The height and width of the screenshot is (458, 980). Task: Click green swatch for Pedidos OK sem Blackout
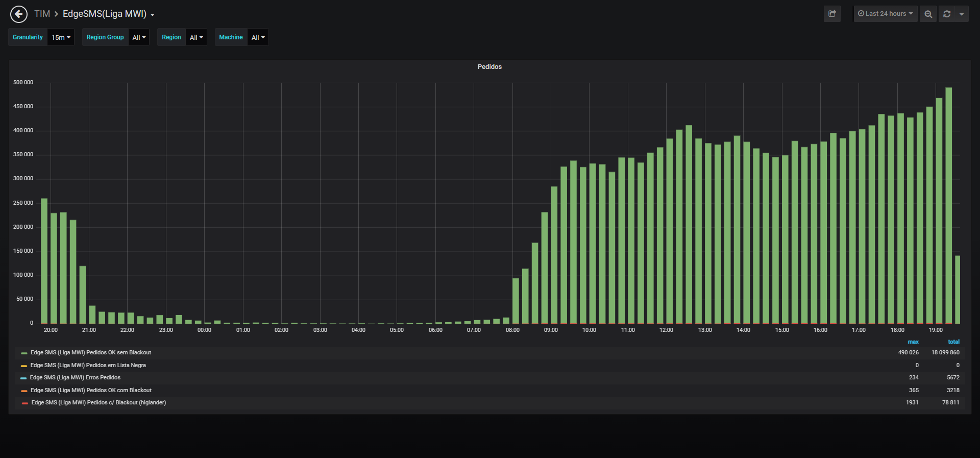click(x=24, y=353)
